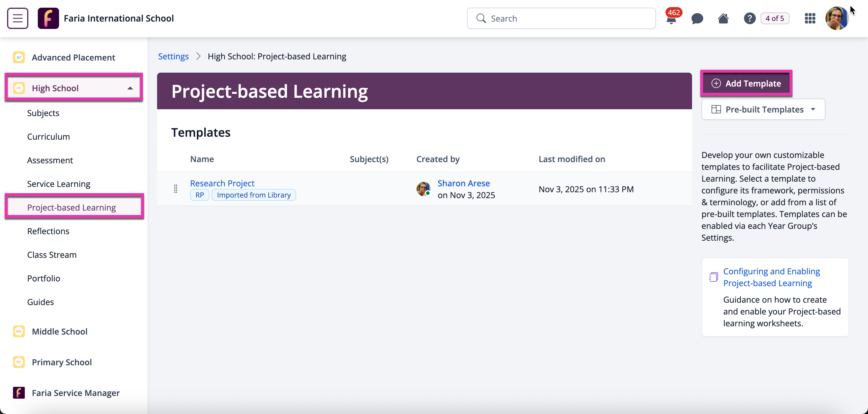Open the user profile avatar

837,18
